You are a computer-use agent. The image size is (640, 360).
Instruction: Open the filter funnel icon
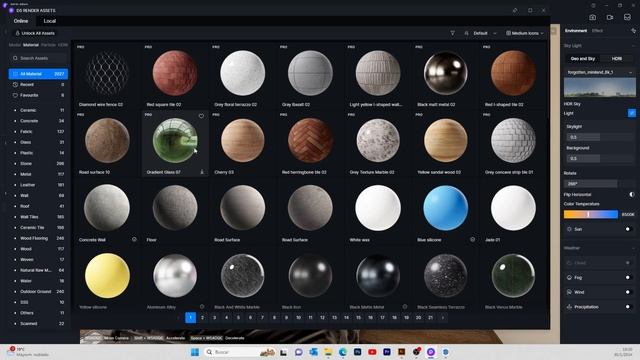click(452, 33)
